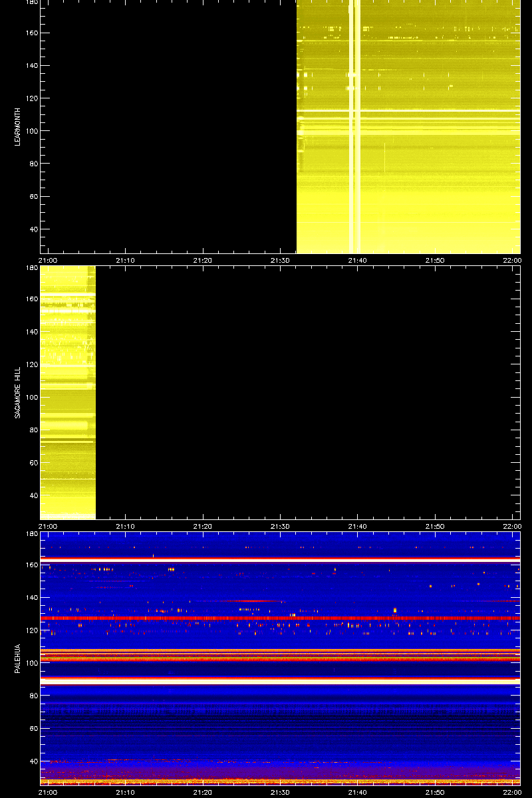The image size is (532, 798).
Task: Click the 21:30 time label under Palehua panel
Action: coord(280,792)
